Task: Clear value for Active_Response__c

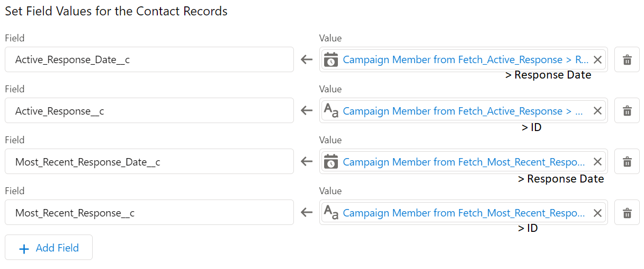Action: 597,111
